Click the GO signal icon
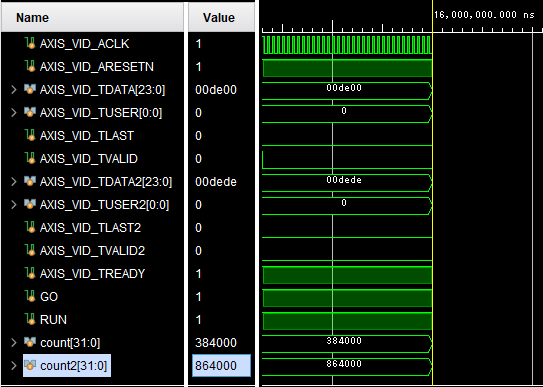This screenshot has height=387, width=543. click(x=30, y=296)
